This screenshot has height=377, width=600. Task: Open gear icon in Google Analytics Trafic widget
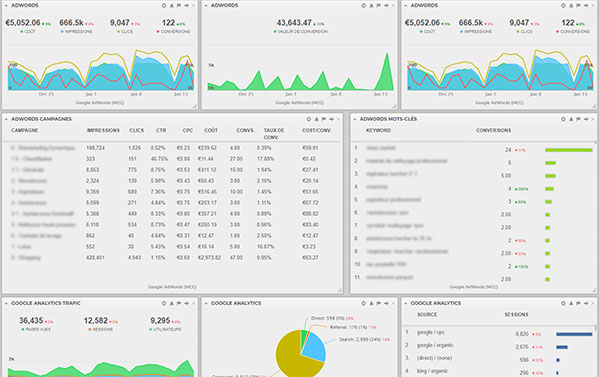[164, 304]
